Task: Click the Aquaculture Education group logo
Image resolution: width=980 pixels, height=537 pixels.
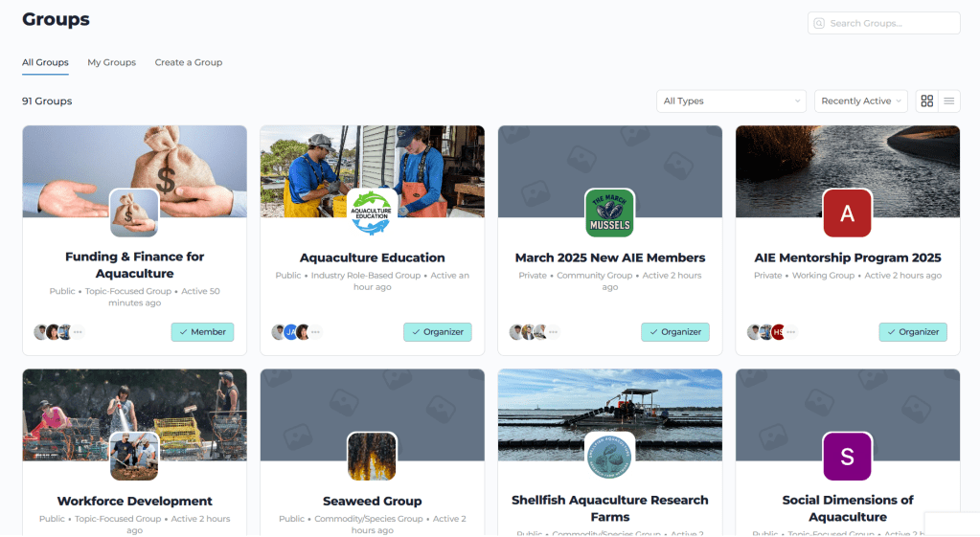Action: click(x=372, y=213)
